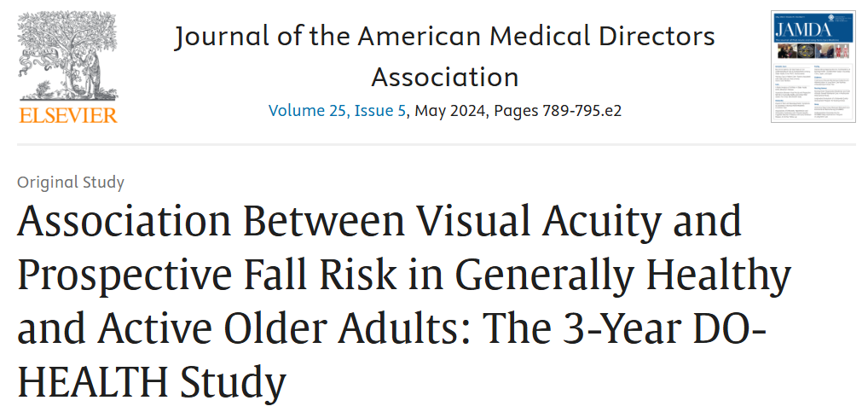Click the HEALTH Study final title line
The width and height of the screenshot is (868, 412).
pyautogui.click(x=152, y=380)
